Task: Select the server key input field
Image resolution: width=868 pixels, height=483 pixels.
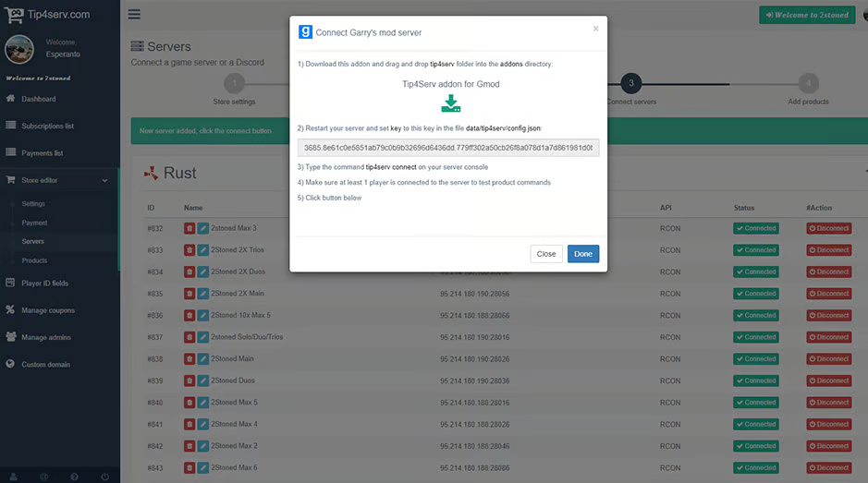Action: [448, 148]
